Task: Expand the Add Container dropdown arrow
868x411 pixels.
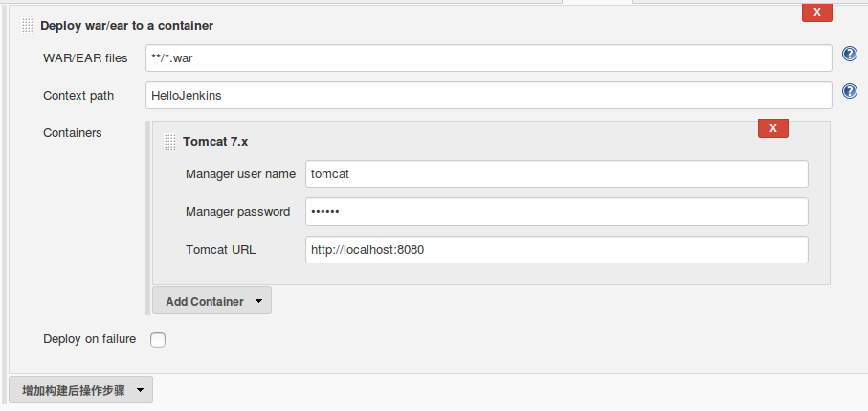Action: (x=258, y=301)
